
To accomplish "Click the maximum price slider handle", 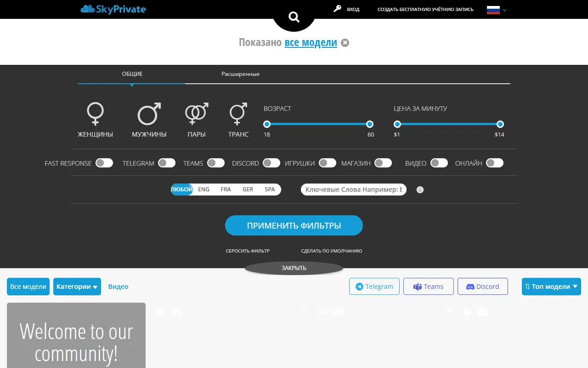I will pos(500,124).
